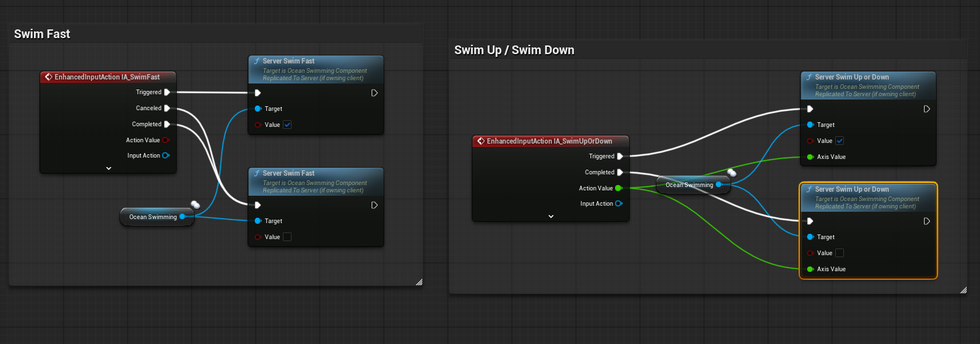Click the function icon in the selected Server Swim Up or Down header
This screenshot has width=980, height=344.
click(809, 189)
